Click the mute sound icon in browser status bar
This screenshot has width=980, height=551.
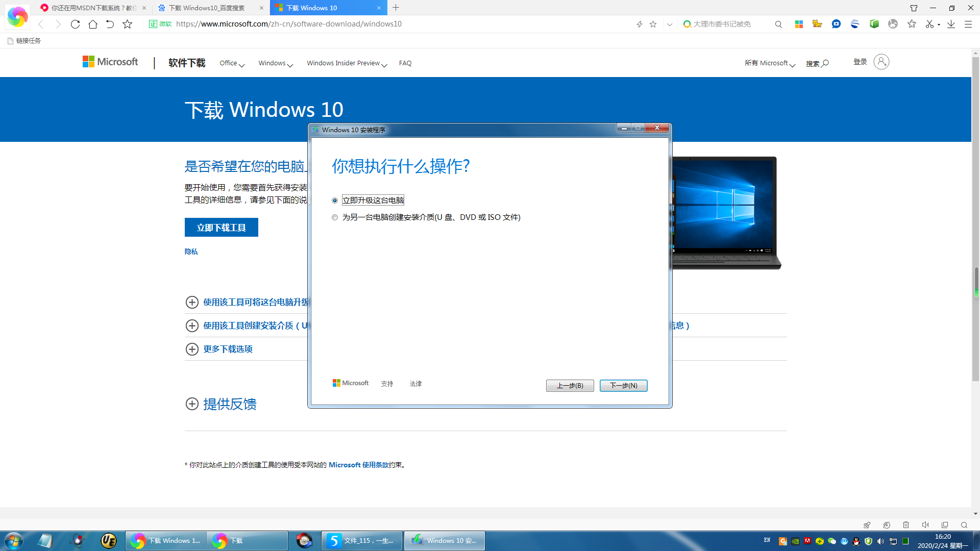point(925,525)
